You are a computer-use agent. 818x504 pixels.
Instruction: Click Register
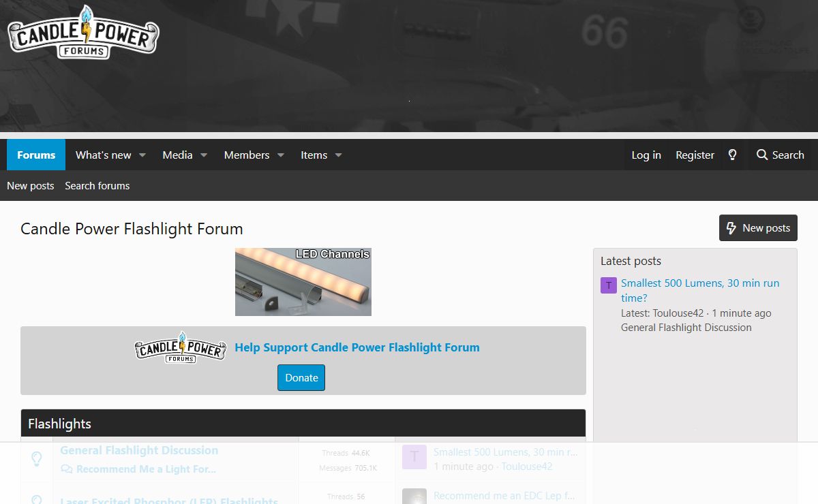click(695, 155)
